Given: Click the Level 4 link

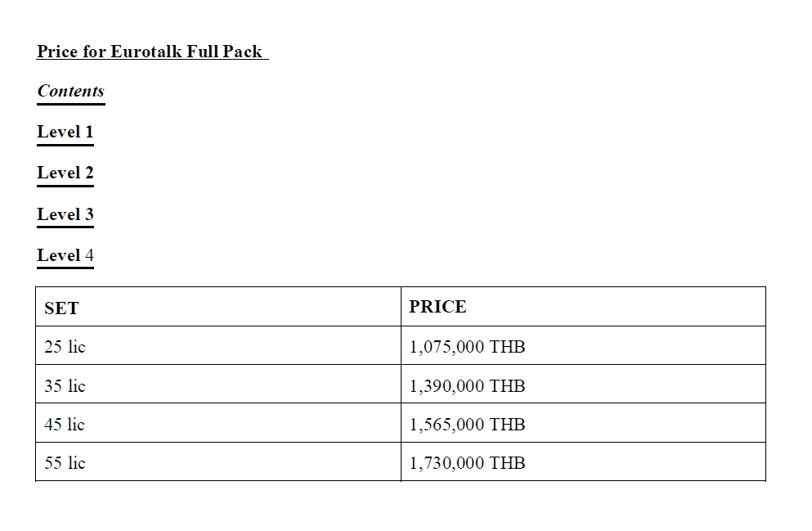Looking at the screenshot, I should pos(65,255).
